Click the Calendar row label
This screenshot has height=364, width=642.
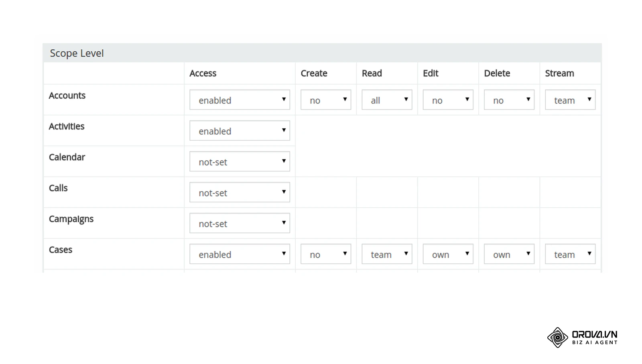tap(67, 157)
